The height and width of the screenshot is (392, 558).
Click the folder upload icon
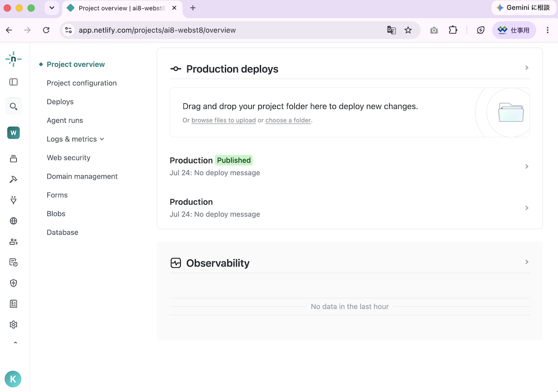511,113
